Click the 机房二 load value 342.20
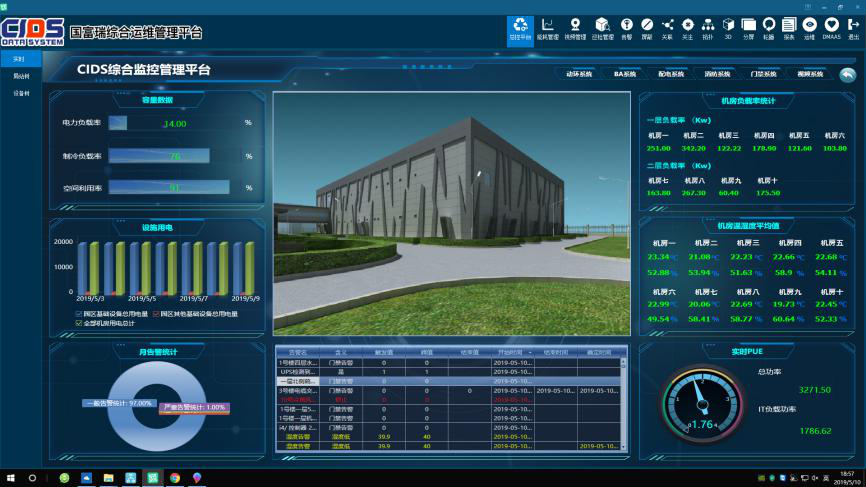The width and height of the screenshot is (866, 487). coord(694,148)
